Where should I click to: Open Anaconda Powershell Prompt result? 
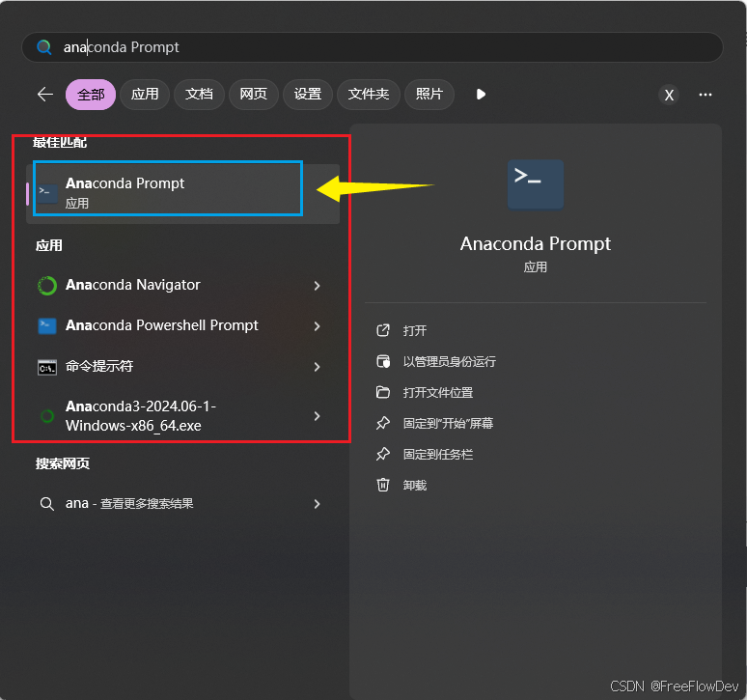(183, 326)
